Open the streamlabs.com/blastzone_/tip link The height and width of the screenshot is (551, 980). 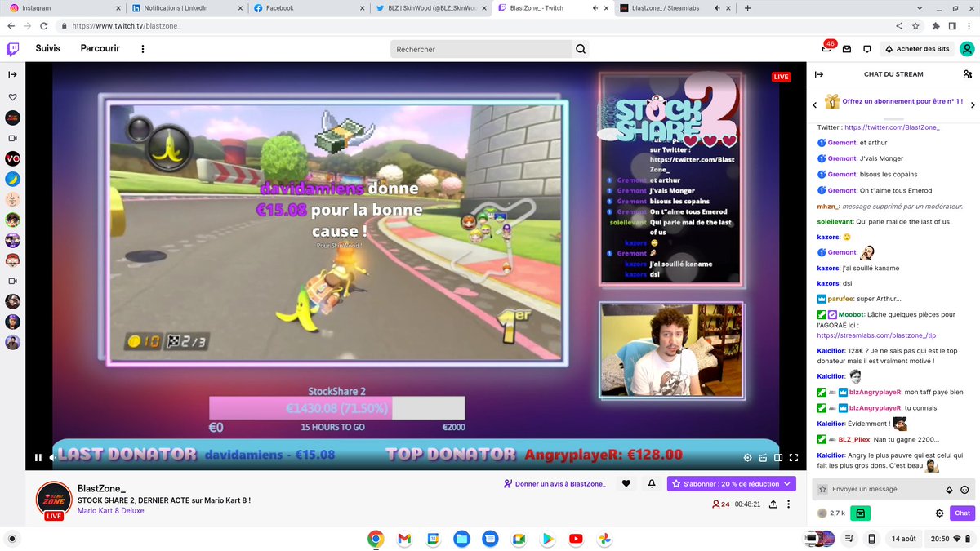pos(876,335)
